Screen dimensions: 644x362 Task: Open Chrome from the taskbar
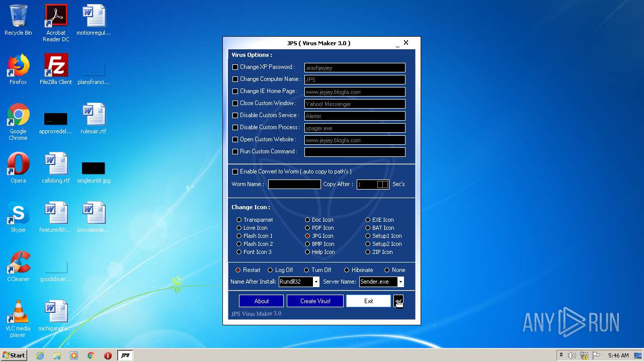(91, 355)
